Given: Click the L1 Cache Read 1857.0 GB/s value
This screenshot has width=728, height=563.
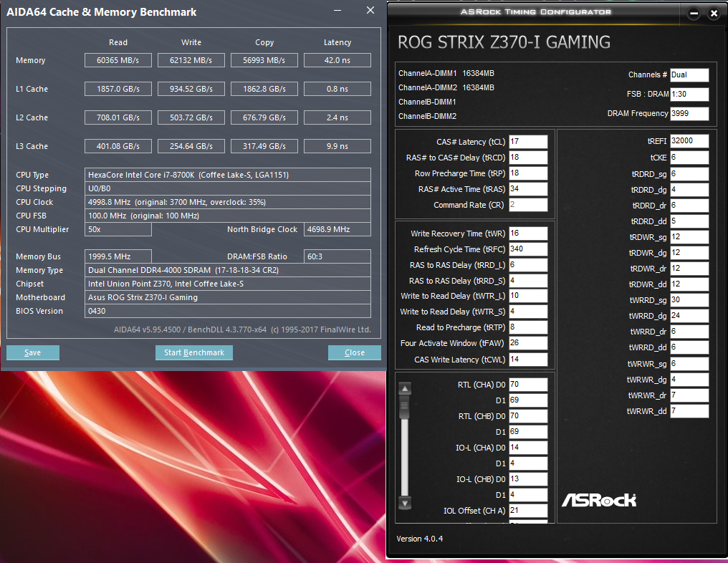Looking at the screenshot, I should [118, 89].
